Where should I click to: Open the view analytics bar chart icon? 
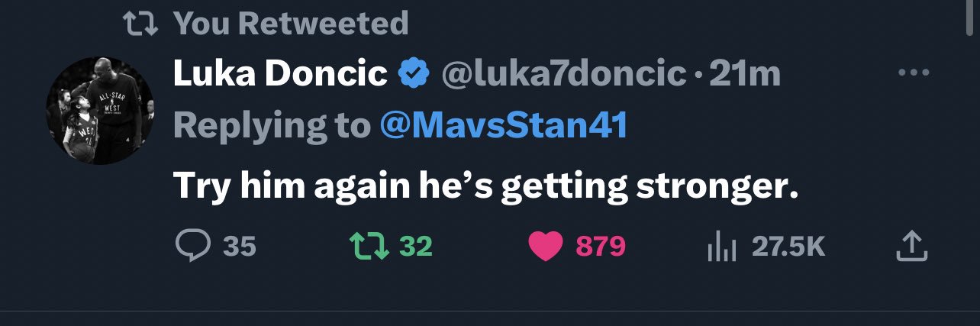tap(721, 247)
